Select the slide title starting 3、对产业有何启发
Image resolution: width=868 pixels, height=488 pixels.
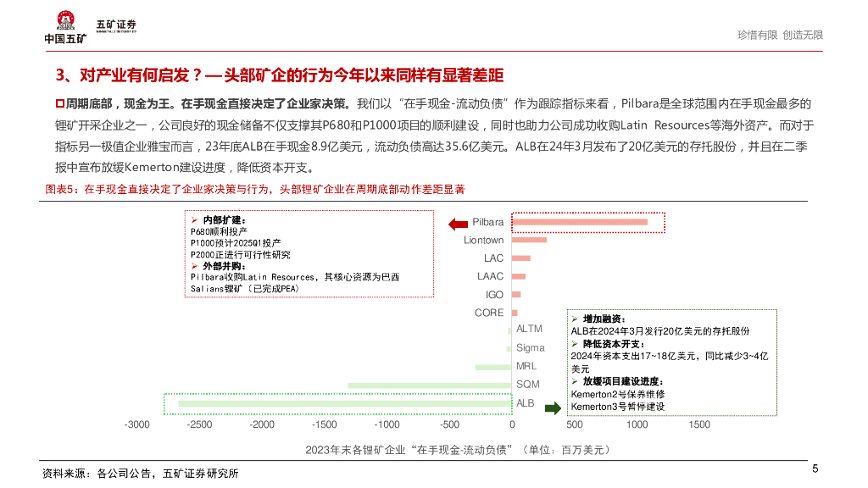click(280, 75)
